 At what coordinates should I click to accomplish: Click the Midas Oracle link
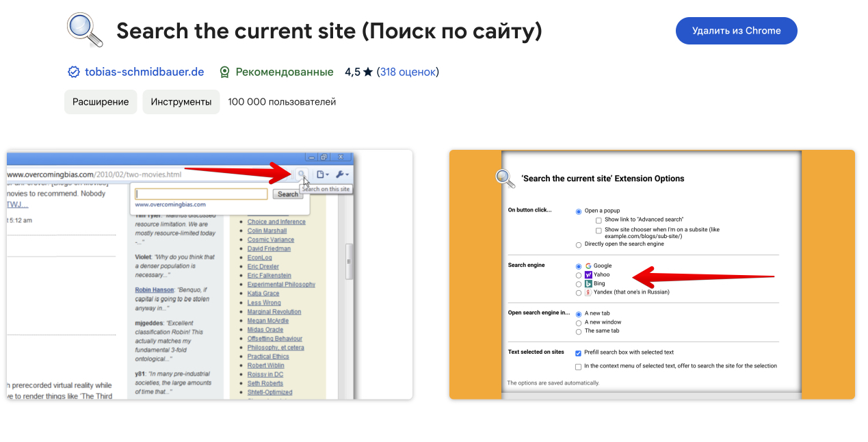(x=265, y=330)
